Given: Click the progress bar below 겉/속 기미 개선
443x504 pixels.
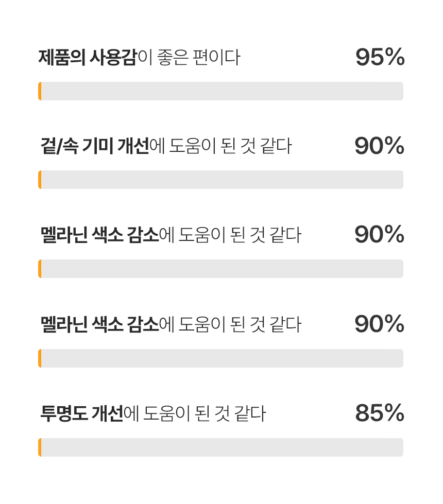Looking at the screenshot, I should 221,180.
